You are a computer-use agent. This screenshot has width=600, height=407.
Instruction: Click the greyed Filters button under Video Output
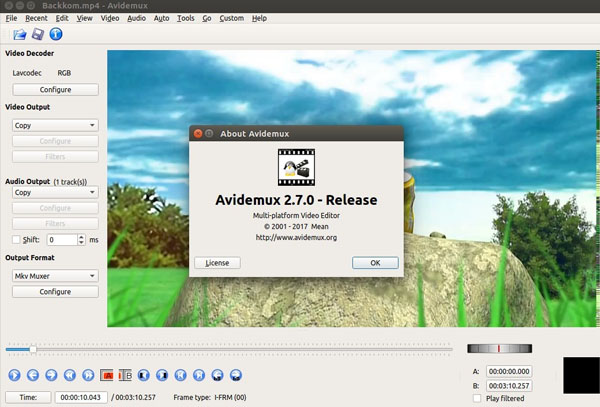(x=55, y=156)
